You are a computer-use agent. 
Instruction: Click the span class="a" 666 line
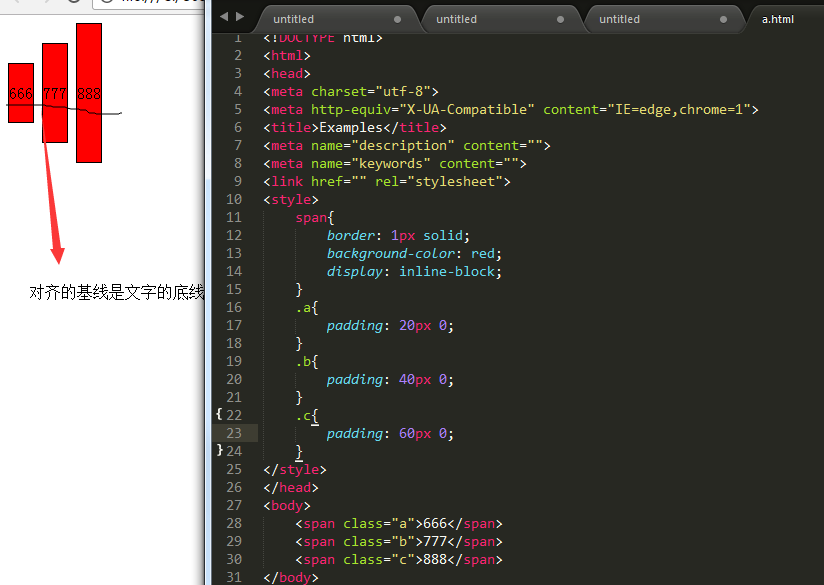[399, 524]
